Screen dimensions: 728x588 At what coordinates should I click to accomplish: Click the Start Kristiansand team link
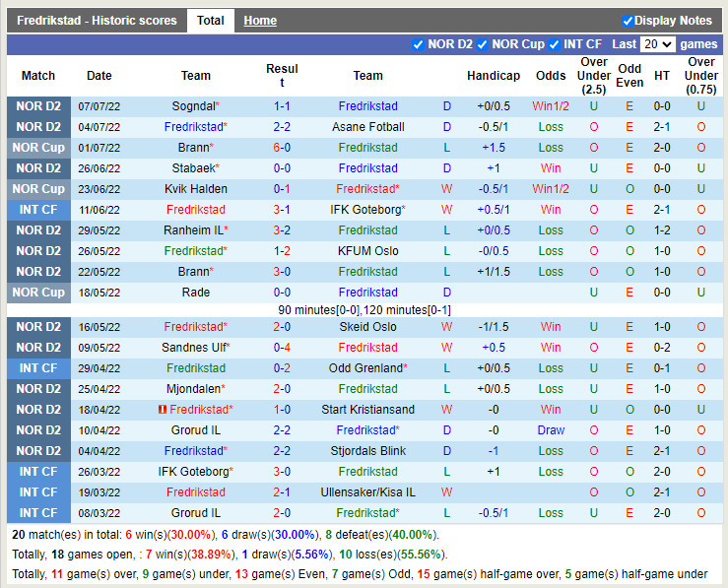pos(367,410)
